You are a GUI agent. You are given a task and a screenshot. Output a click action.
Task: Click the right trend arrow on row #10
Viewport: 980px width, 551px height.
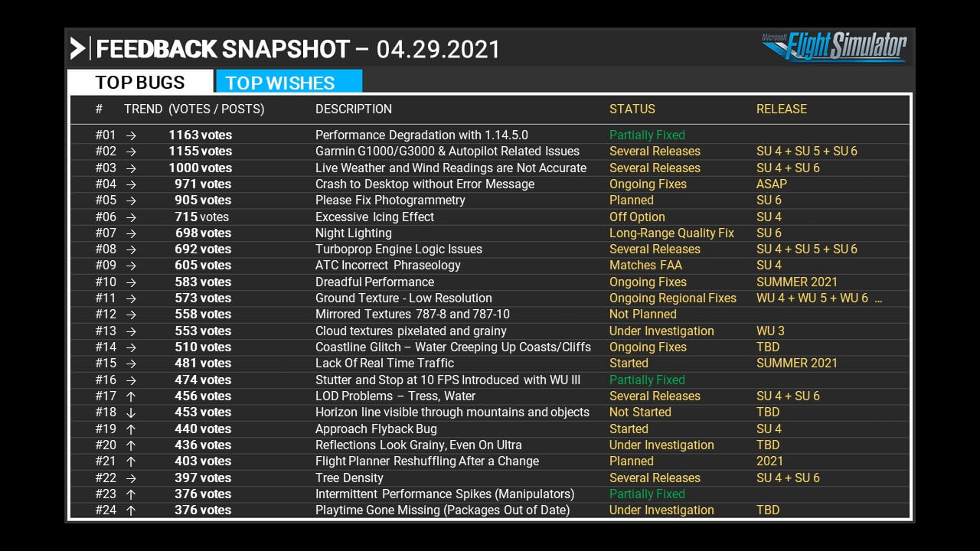point(131,282)
